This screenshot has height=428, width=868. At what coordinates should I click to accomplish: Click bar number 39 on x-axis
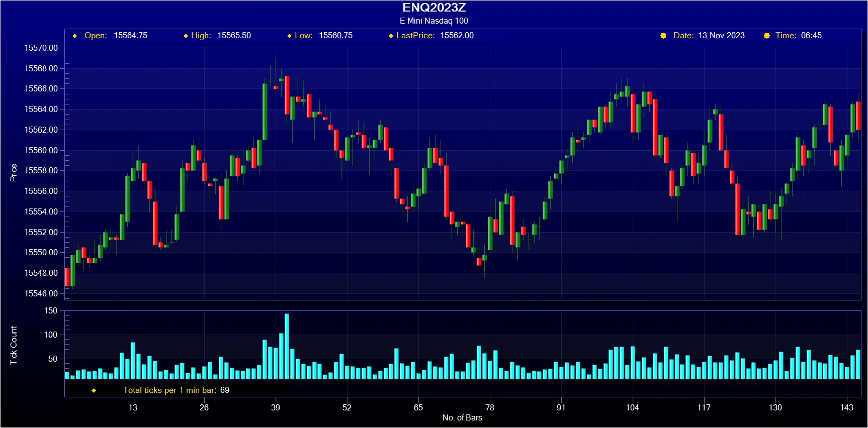[276, 407]
